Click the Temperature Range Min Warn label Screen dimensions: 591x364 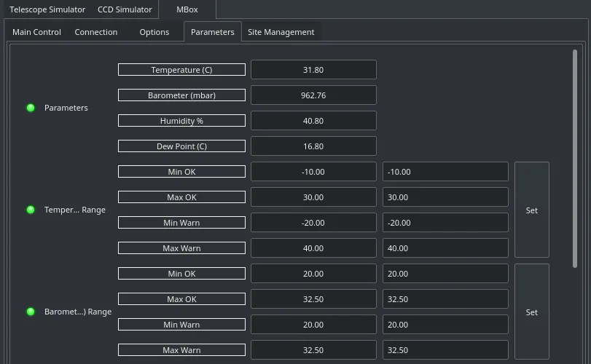pos(181,223)
